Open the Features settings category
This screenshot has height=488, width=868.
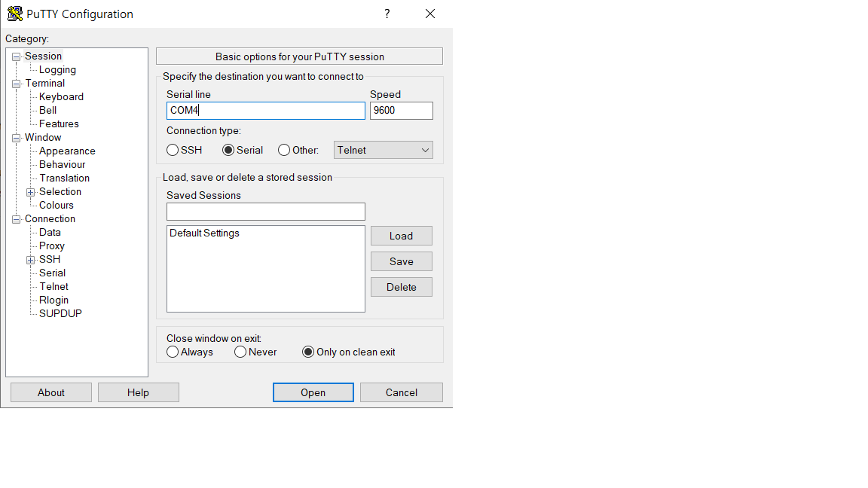click(59, 124)
